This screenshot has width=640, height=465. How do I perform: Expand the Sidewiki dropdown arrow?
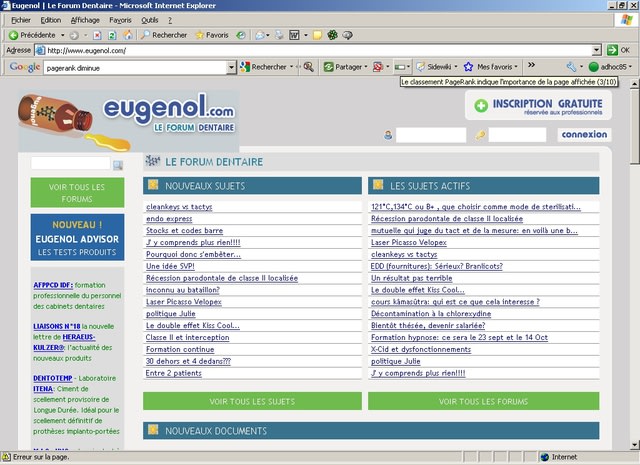point(456,67)
